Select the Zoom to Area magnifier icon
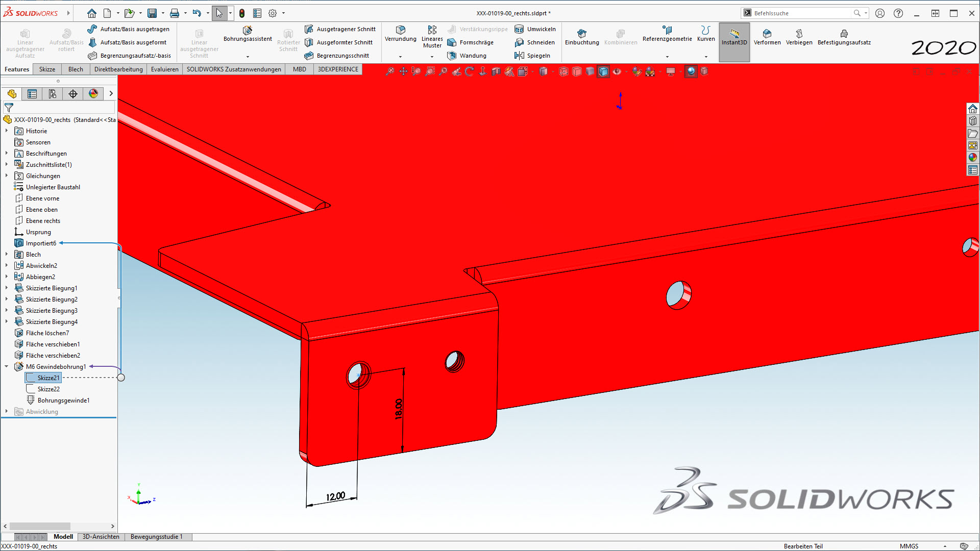 tap(430, 71)
